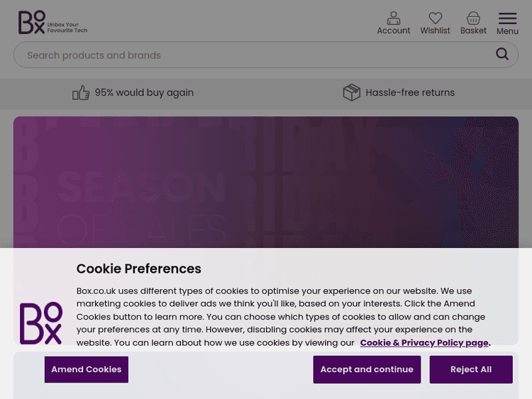
Task: Open the hamburger Menu
Action: tap(507, 19)
